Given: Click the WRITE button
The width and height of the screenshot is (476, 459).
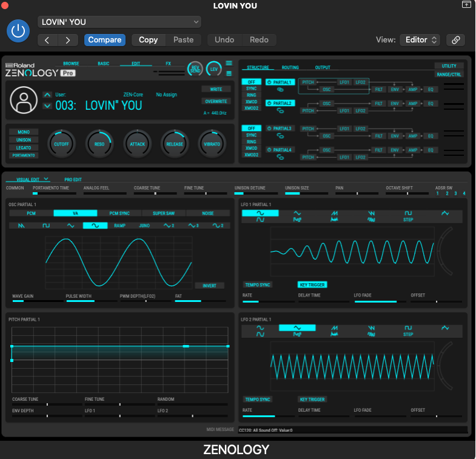Looking at the screenshot, I should [x=216, y=89].
